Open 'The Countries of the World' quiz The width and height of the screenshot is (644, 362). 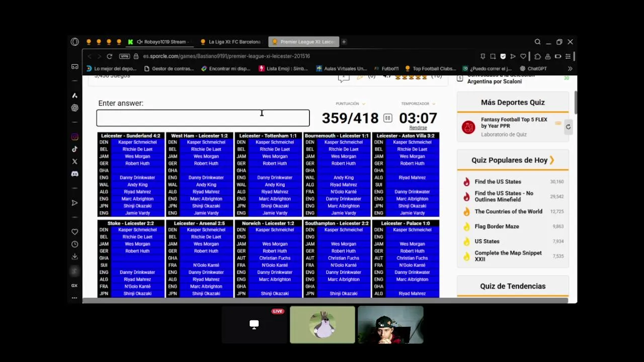coord(509,212)
